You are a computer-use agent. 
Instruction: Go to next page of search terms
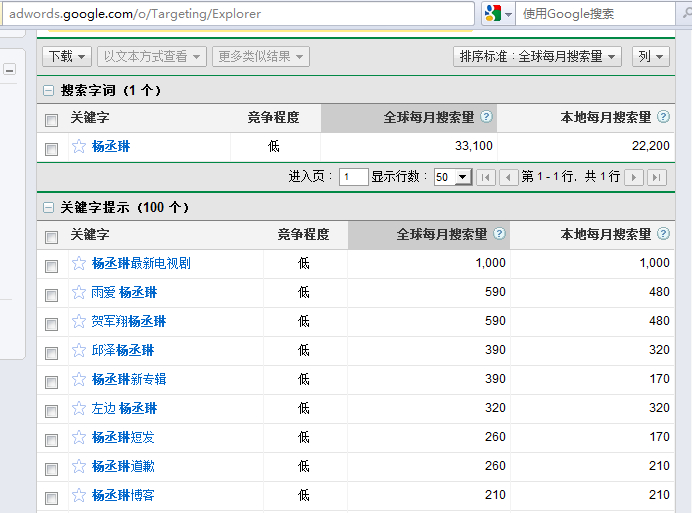(x=634, y=177)
